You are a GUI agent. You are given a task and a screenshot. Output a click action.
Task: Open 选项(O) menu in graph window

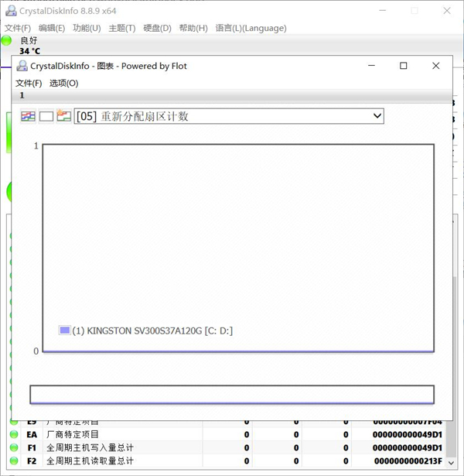point(63,83)
